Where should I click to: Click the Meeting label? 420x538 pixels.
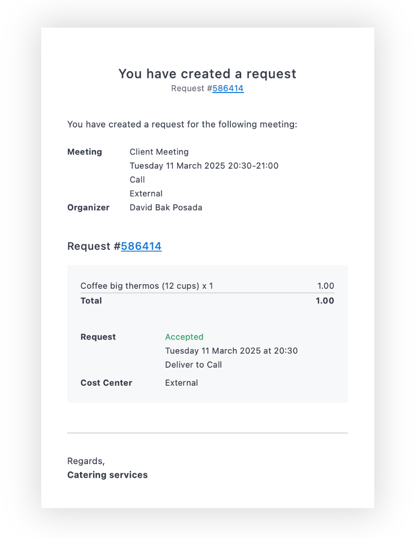coord(84,152)
